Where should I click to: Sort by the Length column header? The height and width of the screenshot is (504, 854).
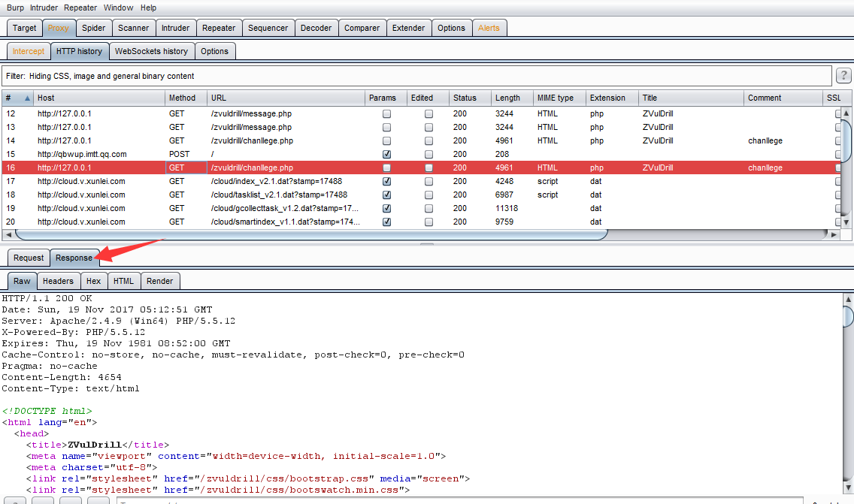(512, 98)
